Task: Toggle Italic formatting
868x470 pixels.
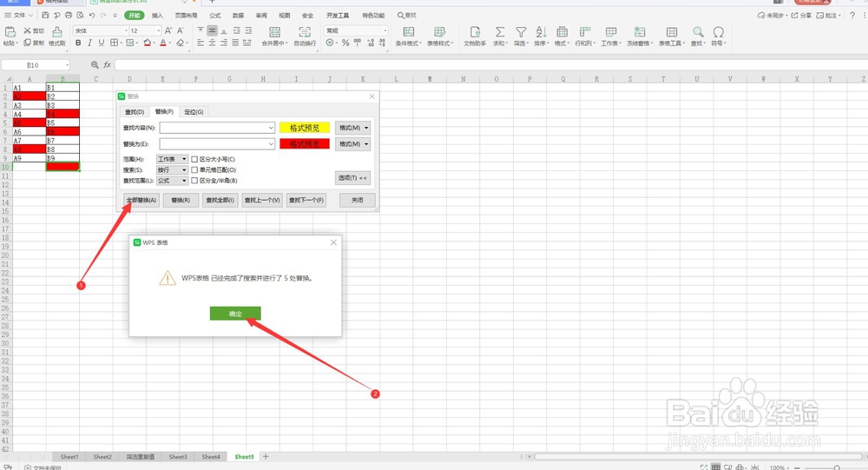Action: point(89,43)
